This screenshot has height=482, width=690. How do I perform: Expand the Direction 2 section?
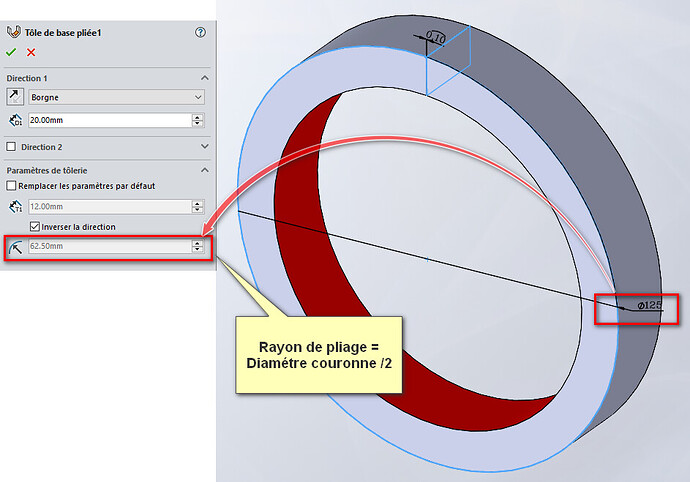(x=204, y=146)
